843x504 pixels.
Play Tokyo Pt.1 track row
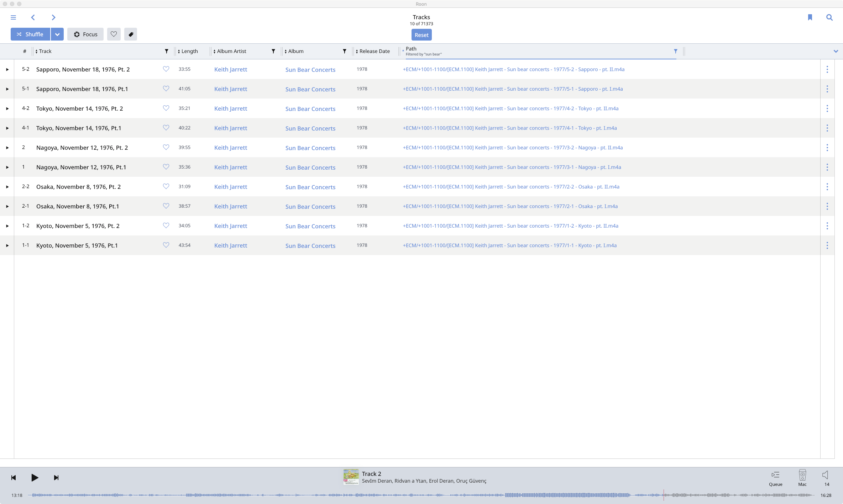[x=7, y=128]
